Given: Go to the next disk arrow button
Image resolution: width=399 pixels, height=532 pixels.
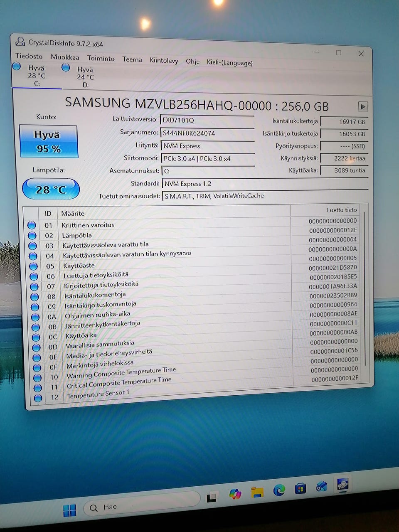Looking at the screenshot, I should pos(363,106).
